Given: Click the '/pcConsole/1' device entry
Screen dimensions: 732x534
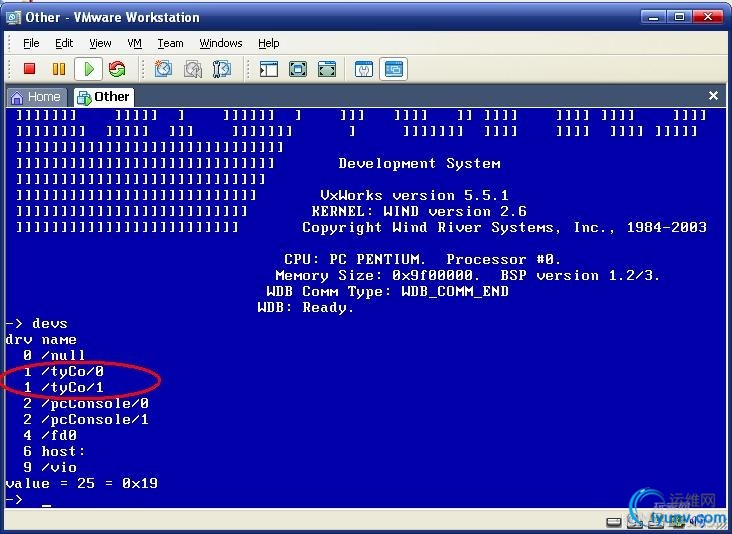Looking at the screenshot, I should pyautogui.click(x=95, y=419).
